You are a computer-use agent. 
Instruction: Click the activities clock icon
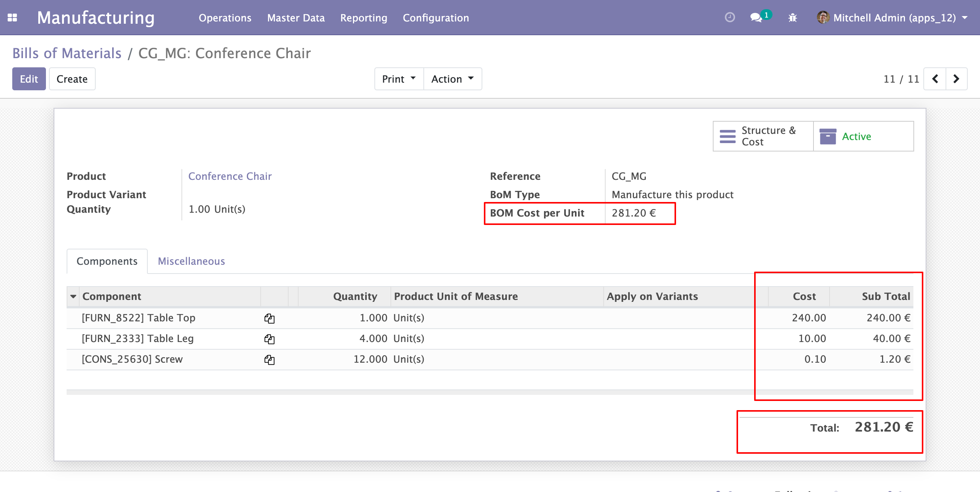pos(730,18)
